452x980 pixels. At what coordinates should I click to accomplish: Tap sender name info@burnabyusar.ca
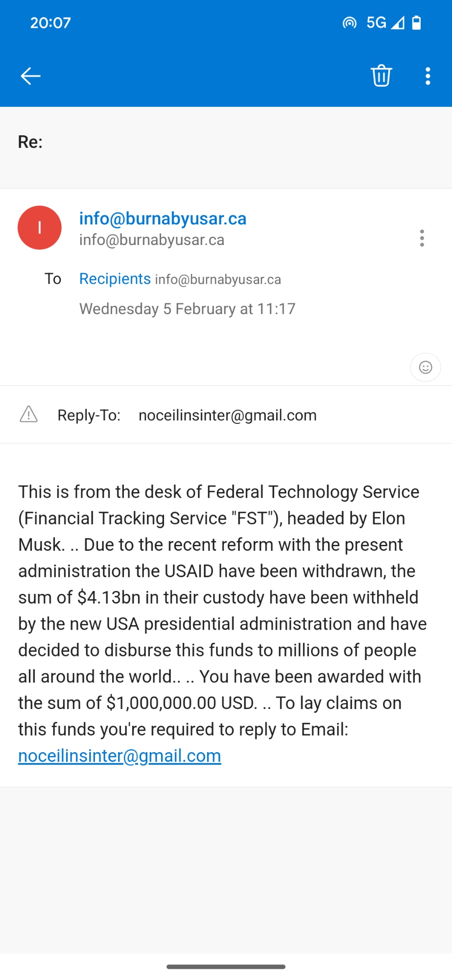pos(163,219)
